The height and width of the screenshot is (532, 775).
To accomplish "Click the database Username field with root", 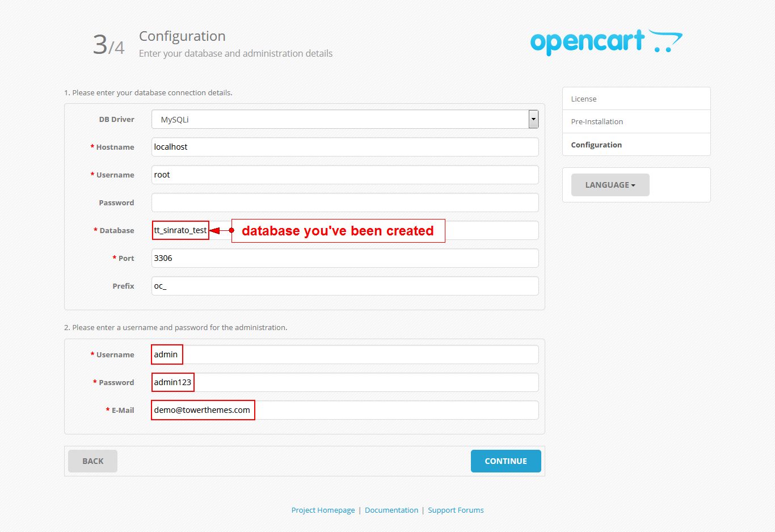I will (x=345, y=175).
